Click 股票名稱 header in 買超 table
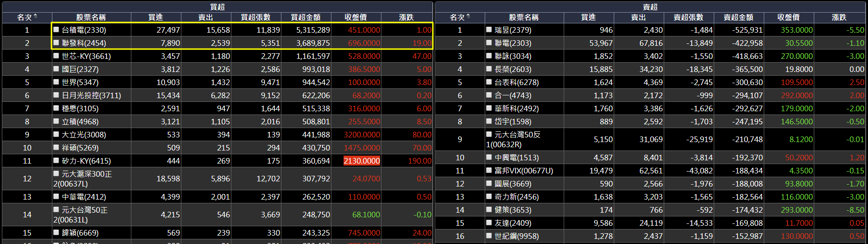 (x=91, y=17)
